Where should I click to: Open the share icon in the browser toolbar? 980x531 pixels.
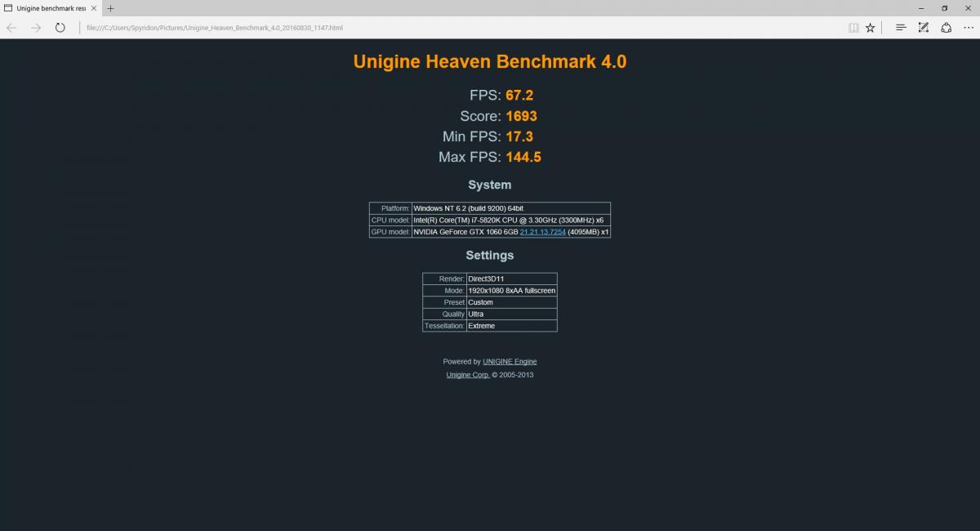(x=946, y=27)
